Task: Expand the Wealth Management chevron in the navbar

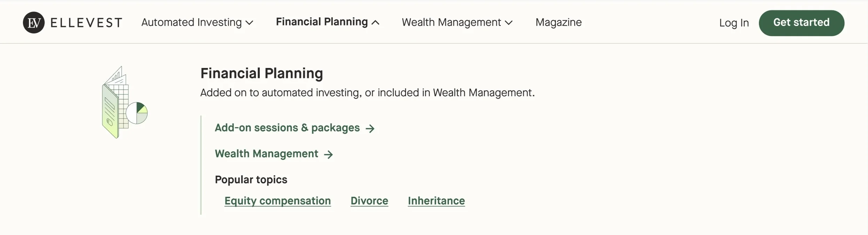Action: 509,23
